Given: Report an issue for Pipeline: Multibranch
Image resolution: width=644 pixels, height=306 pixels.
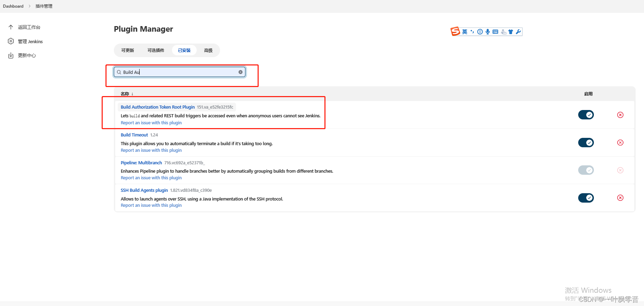Looking at the screenshot, I should click(x=151, y=178).
